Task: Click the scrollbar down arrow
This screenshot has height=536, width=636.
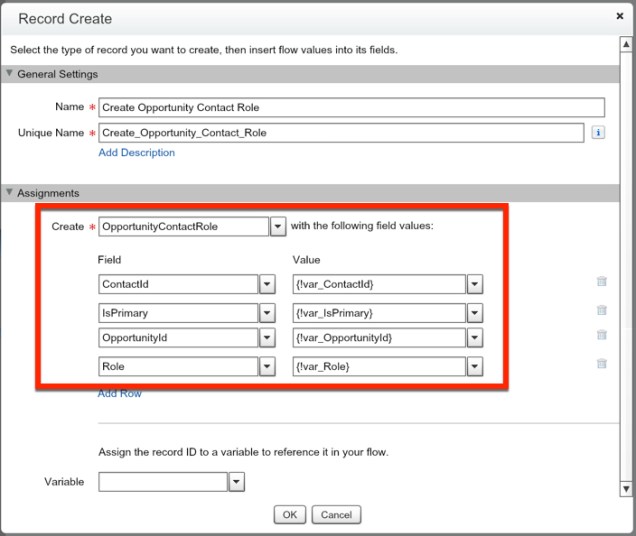Action: click(626, 489)
